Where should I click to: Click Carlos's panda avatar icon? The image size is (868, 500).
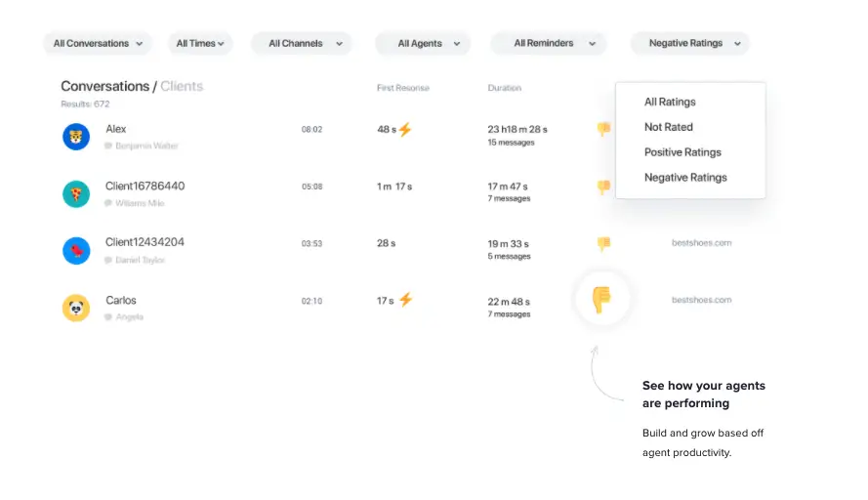(76, 309)
